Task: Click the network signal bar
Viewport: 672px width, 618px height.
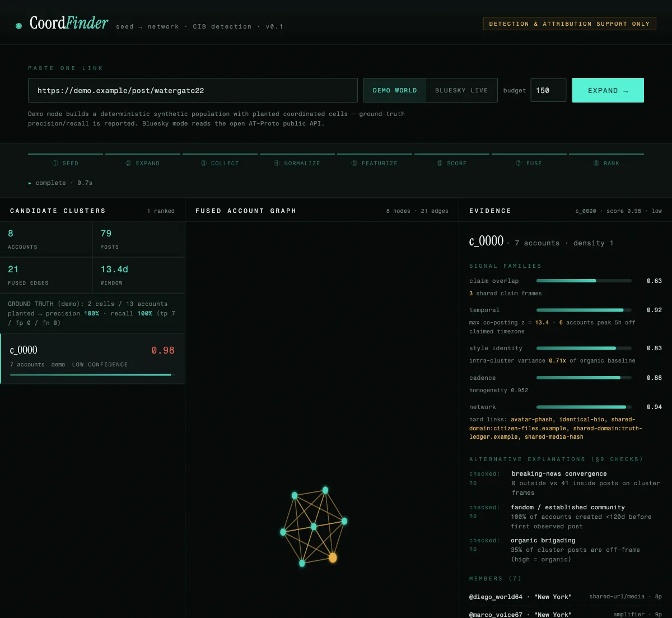Action: [x=584, y=407]
